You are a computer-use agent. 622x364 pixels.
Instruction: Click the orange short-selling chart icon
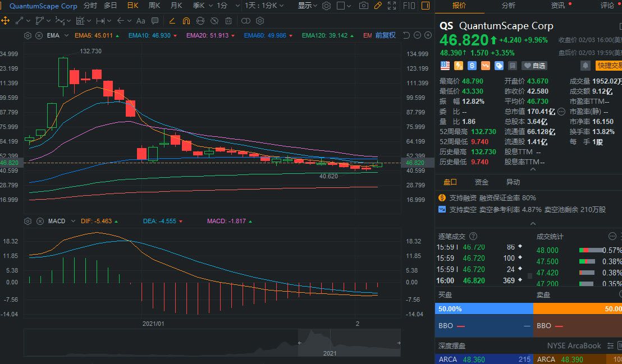485,66
